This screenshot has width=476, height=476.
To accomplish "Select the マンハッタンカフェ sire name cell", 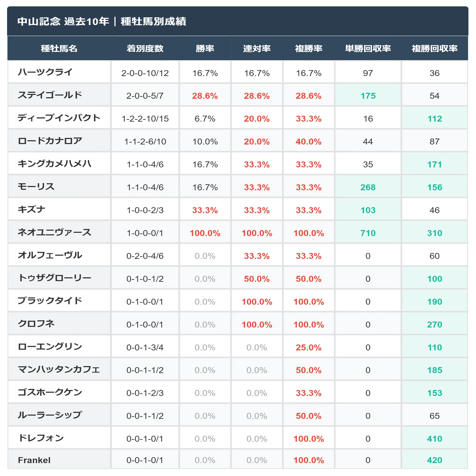I will pyautogui.click(x=59, y=369).
